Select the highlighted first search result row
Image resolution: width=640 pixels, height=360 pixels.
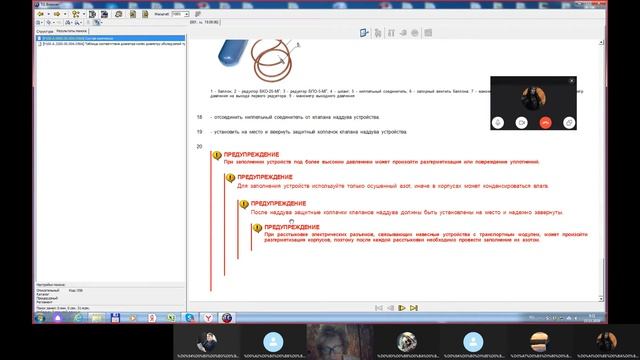tap(111, 38)
